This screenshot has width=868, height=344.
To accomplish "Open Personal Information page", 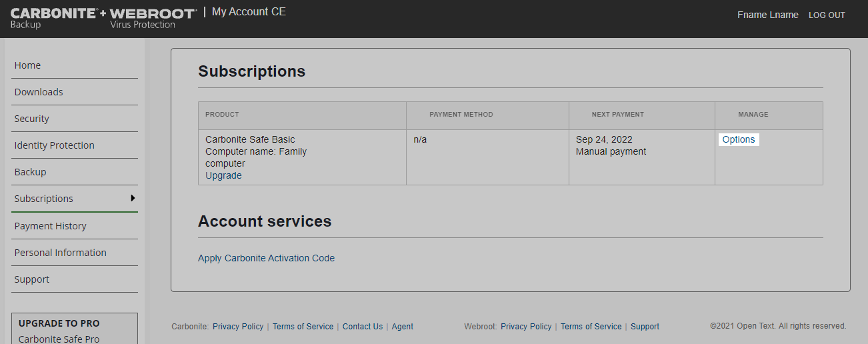I will (61, 253).
